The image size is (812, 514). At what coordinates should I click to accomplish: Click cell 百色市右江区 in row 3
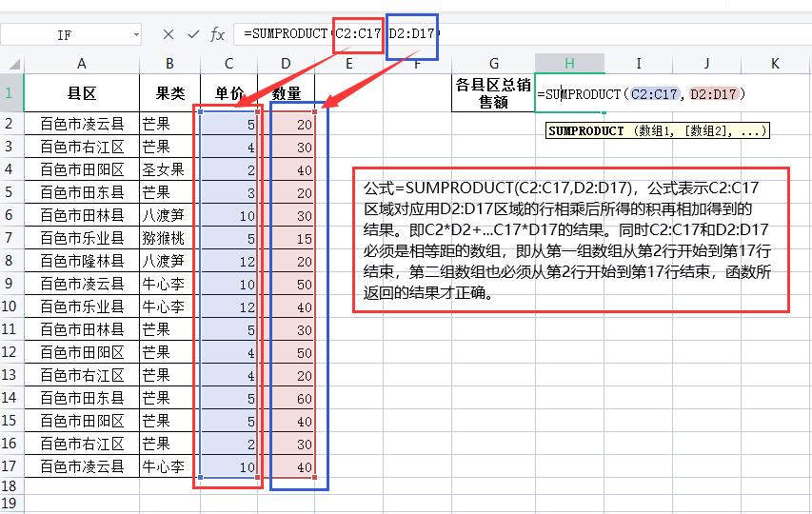click(x=82, y=147)
